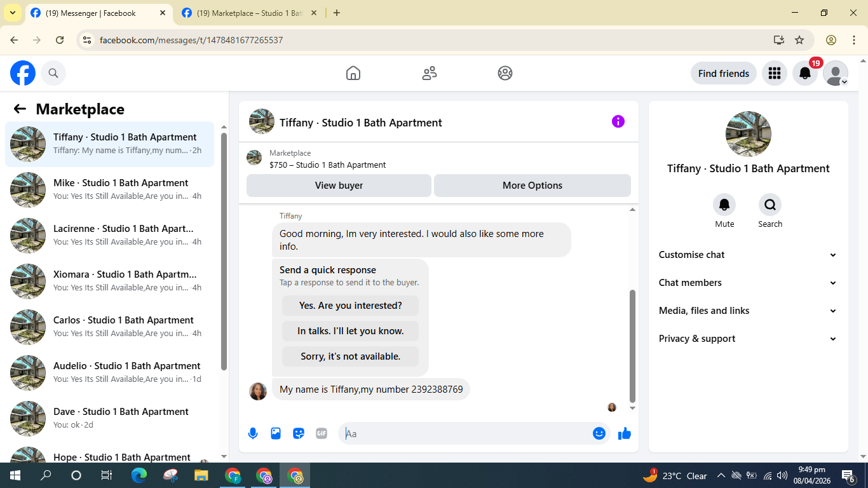Reload the page using browser refresh icon
The width and height of the screenshot is (868, 488).
pos(60,40)
